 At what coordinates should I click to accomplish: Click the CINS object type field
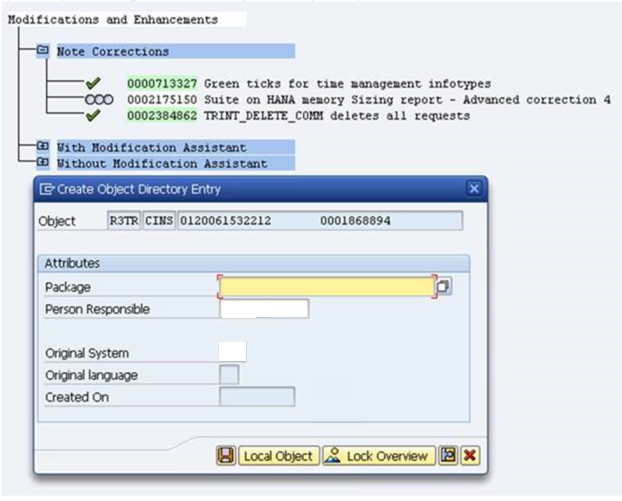(x=159, y=221)
